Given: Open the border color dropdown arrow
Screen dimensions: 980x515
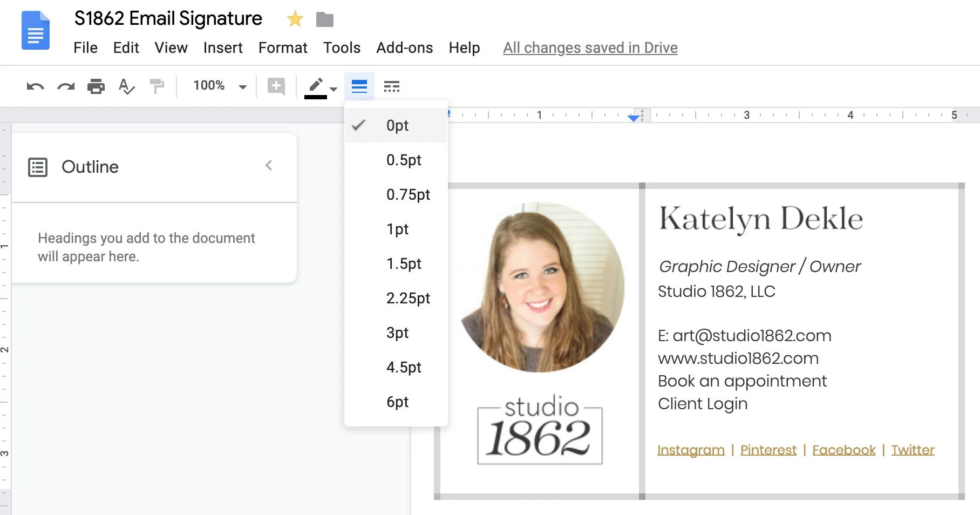Looking at the screenshot, I should [x=333, y=88].
